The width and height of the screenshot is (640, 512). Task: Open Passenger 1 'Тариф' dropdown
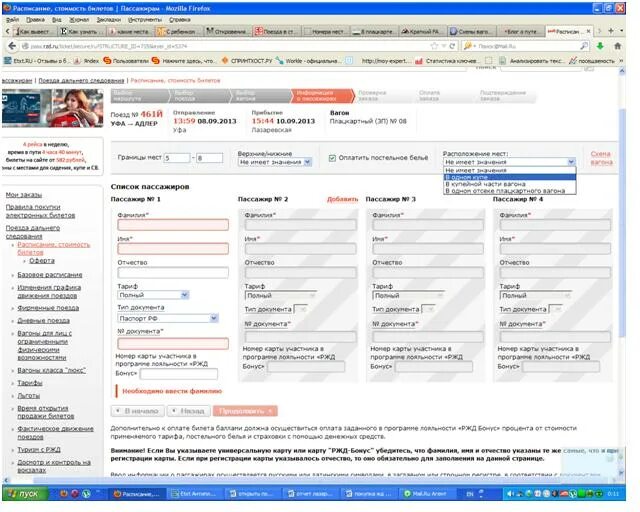[x=153, y=295]
